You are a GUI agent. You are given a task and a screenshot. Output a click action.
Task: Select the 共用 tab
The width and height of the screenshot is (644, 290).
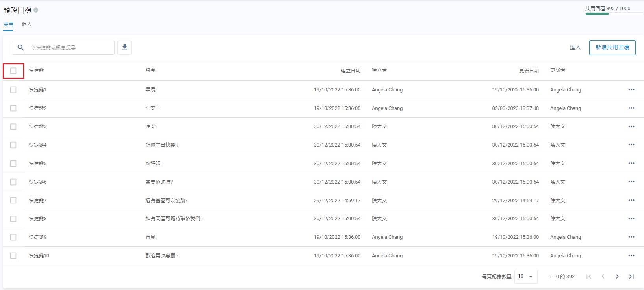point(8,24)
